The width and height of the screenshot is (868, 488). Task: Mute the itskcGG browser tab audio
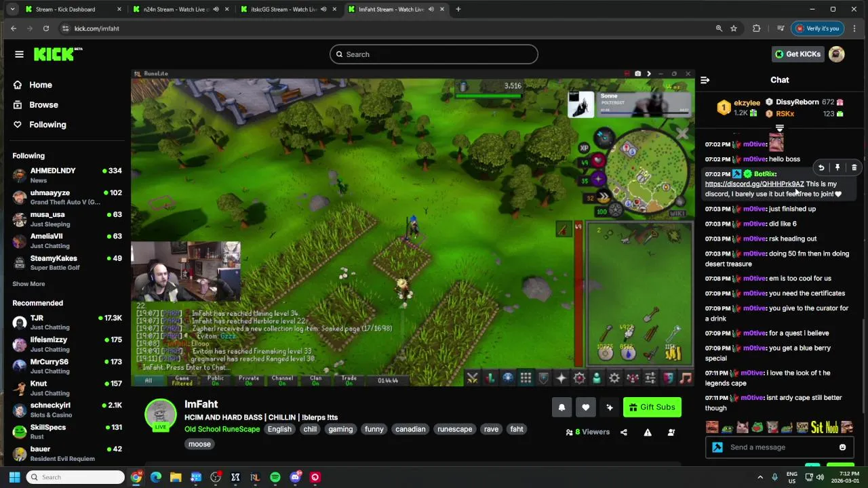pos(323,9)
